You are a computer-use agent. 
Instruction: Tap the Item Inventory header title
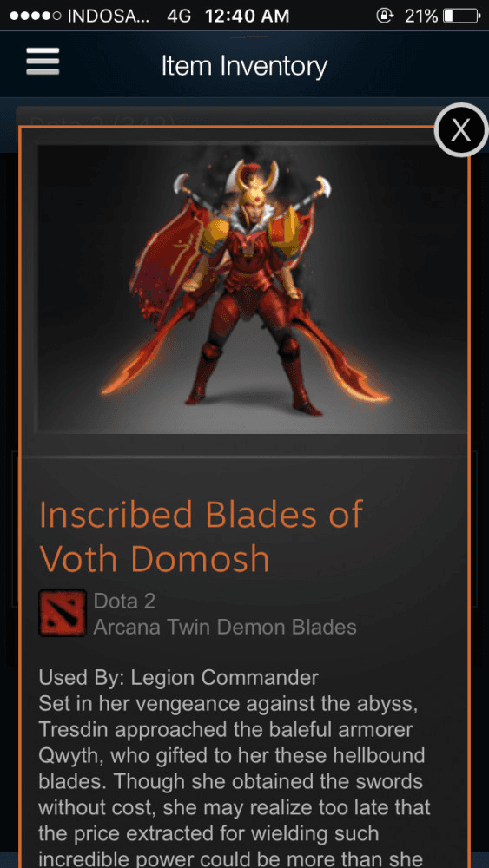(x=244, y=67)
